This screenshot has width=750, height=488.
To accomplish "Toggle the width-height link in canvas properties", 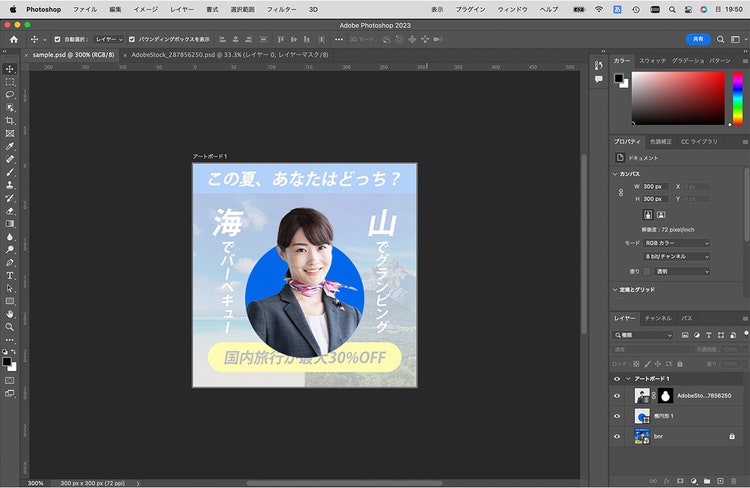I will (x=621, y=192).
